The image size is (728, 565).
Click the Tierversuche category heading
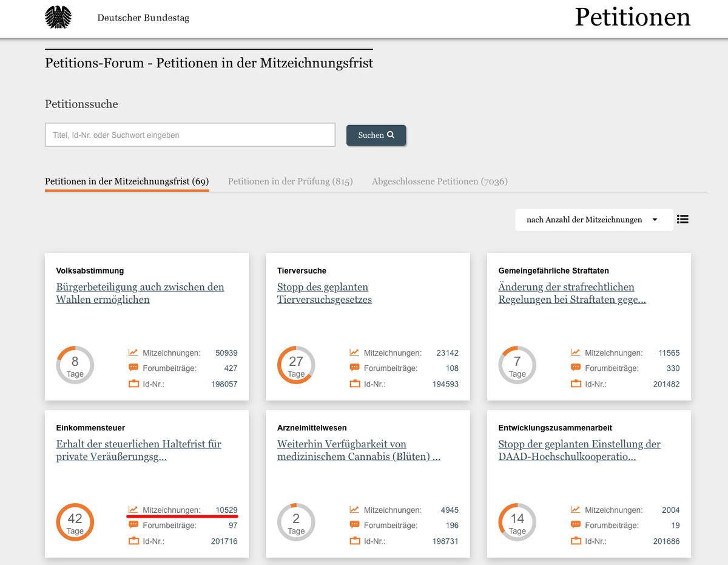pyautogui.click(x=302, y=271)
